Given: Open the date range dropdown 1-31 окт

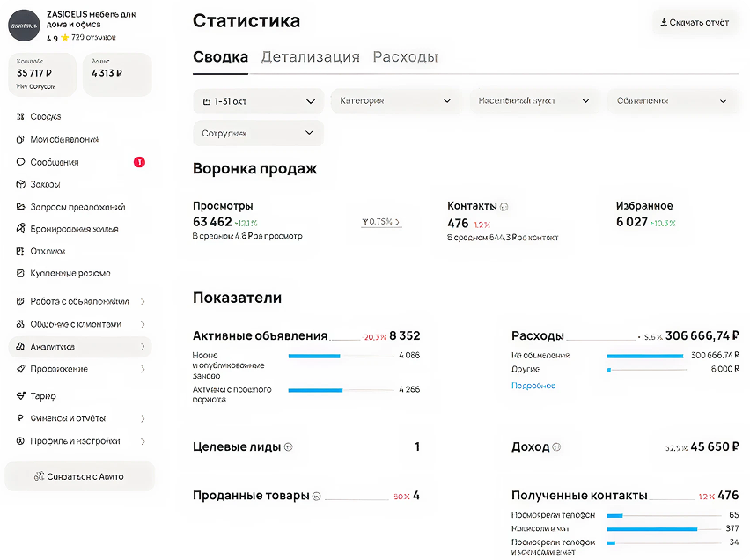Looking at the screenshot, I should (258, 101).
